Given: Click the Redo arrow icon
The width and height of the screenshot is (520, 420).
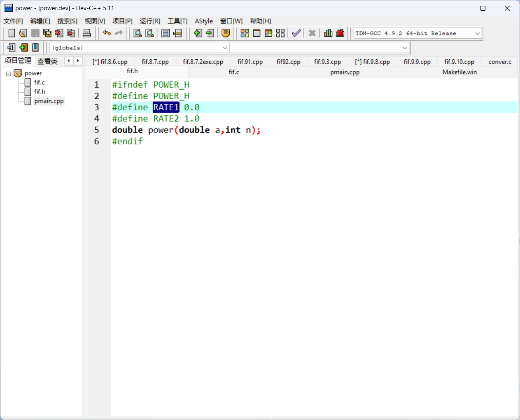Looking at the screenshot, I should (x=119, y=33).
